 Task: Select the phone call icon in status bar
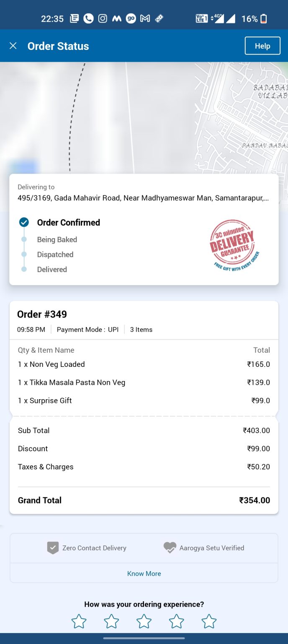click(x=88, y=18)
